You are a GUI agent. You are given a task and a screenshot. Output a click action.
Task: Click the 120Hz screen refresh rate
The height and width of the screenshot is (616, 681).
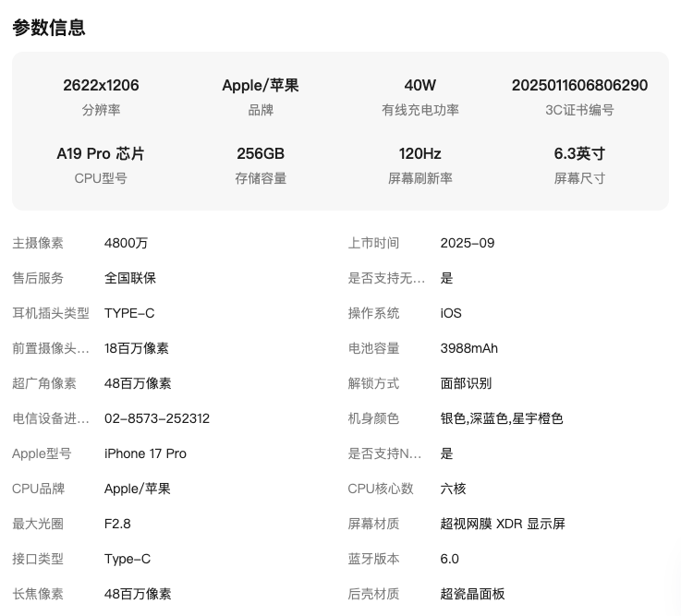(420, 153)
